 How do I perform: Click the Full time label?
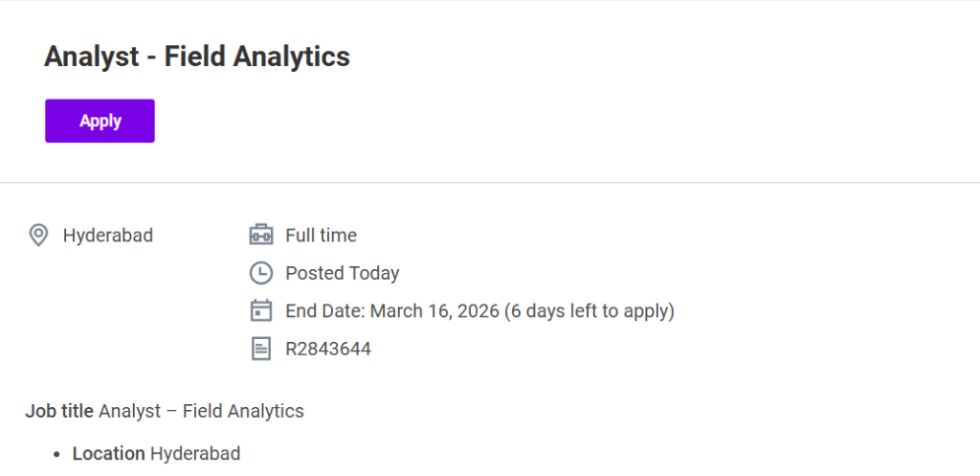point(321,235)
